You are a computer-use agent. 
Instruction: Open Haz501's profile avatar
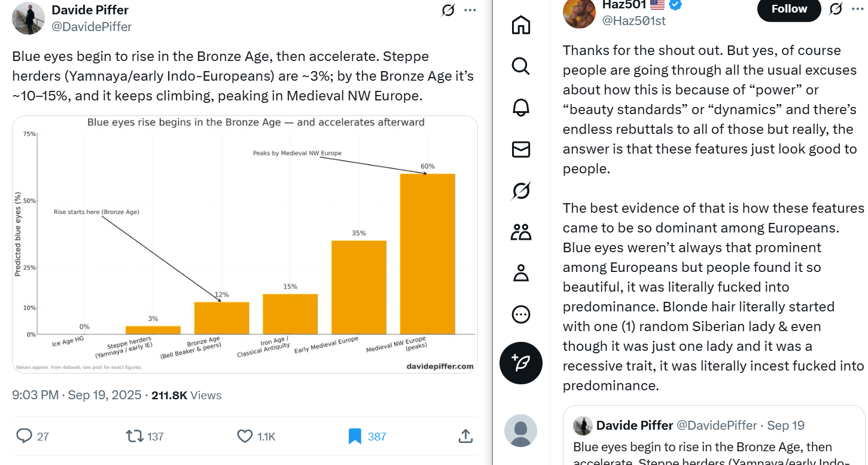click(579, 12)
